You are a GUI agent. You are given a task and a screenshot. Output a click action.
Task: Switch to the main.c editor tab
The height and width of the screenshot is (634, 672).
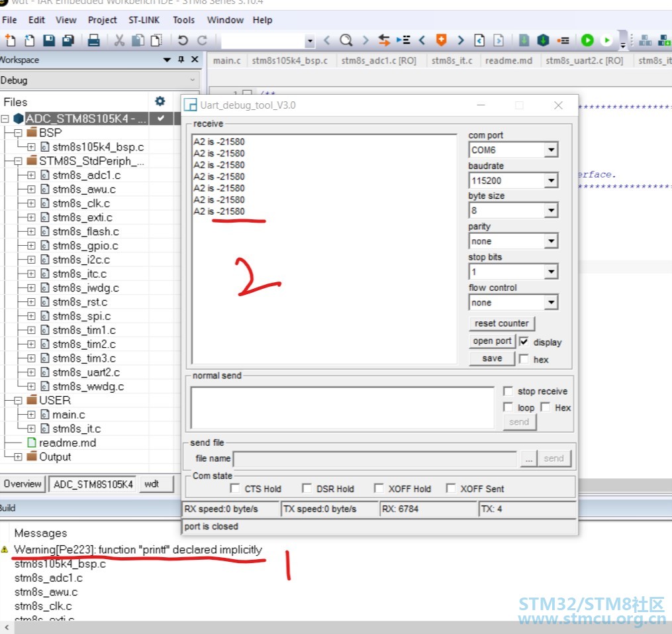226,60
